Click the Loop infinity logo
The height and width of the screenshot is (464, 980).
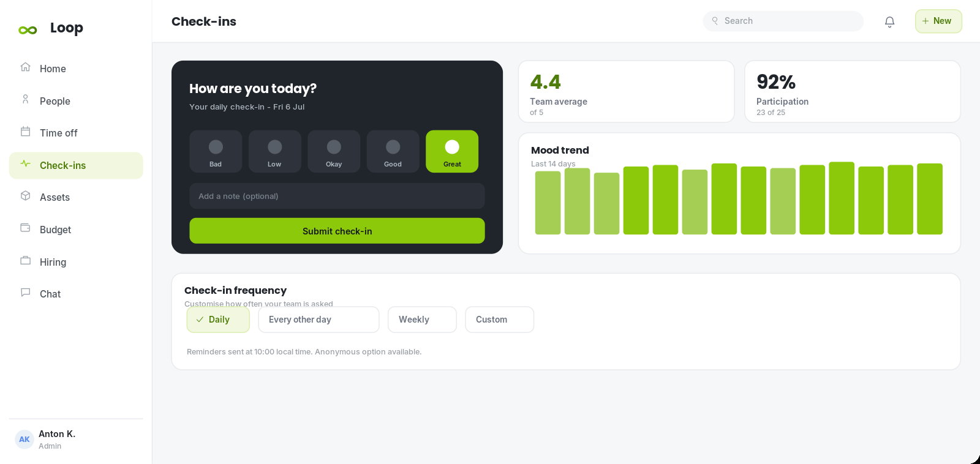click(28, 30)
